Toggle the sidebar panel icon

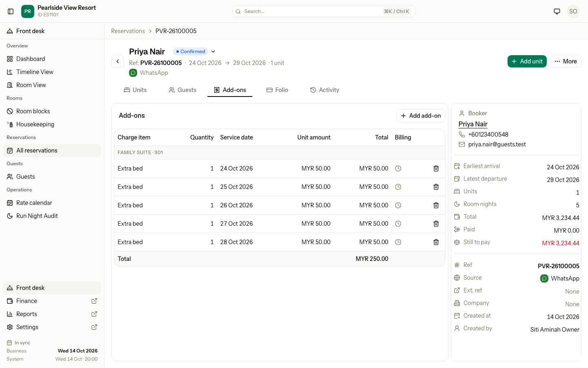pos(11,11)
